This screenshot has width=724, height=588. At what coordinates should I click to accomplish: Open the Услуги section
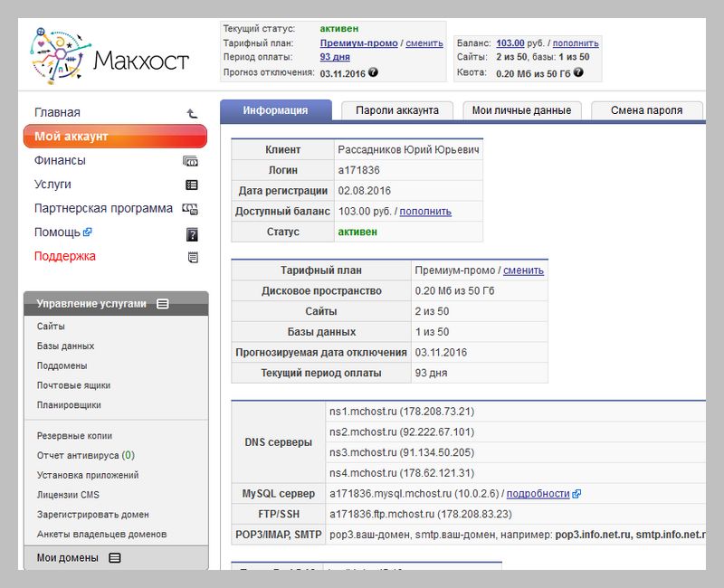[x=52, y=185]
